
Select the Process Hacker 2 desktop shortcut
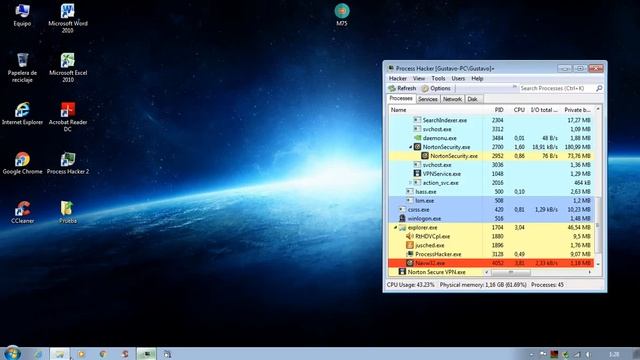(x=68, y=163)
